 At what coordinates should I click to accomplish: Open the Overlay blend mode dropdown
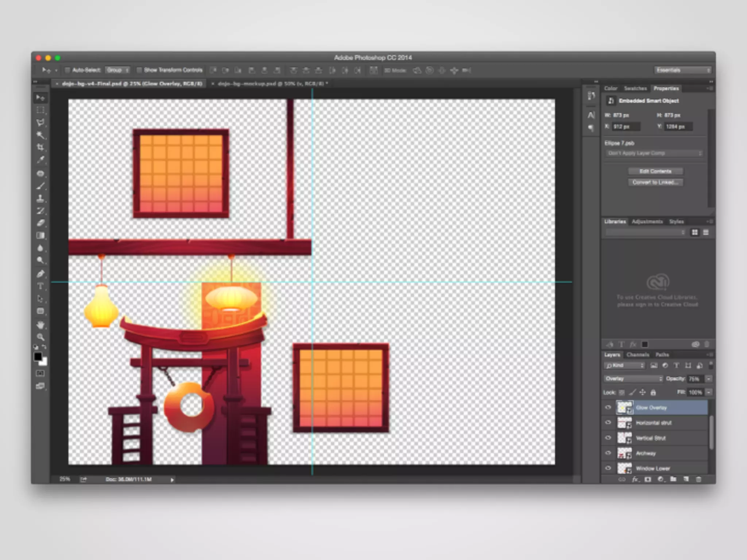click(634, 379)
